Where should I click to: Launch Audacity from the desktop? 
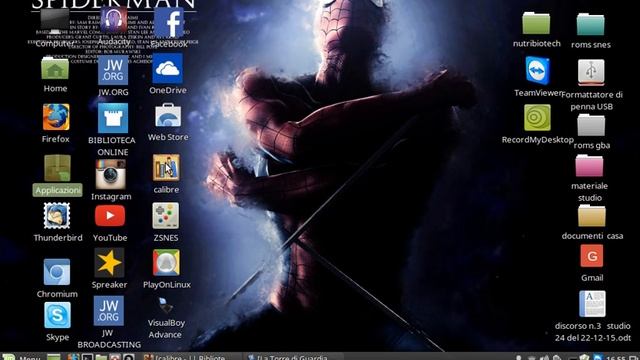pos(113,20)
